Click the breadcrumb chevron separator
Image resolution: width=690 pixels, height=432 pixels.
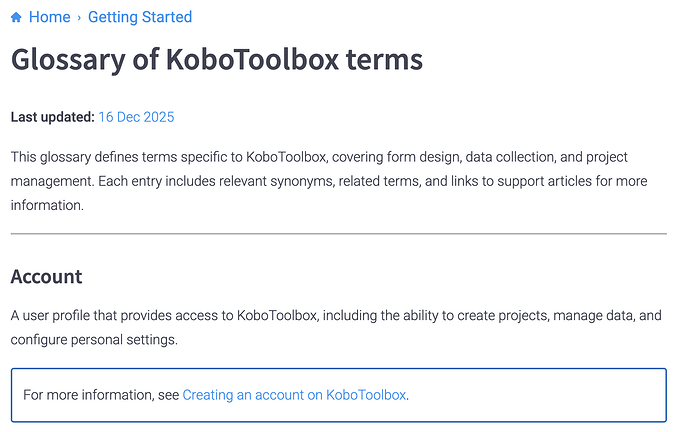[79, 17]
